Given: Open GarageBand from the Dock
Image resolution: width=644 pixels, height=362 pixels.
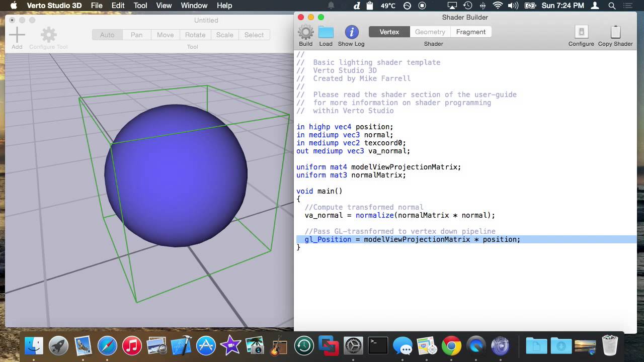Looking at the screenshot, I should click(279, 346).
